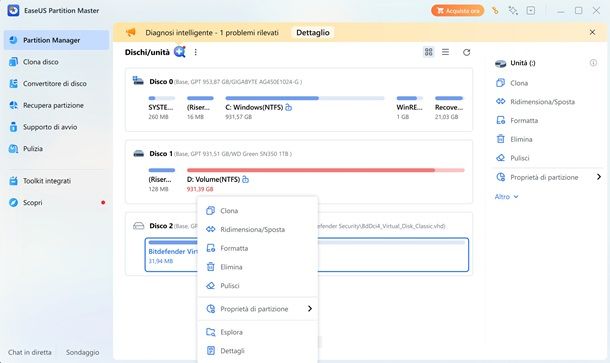Click the key license icon in title bar
The width and height of the screenshot is (610, 363).
coord(495,11)
